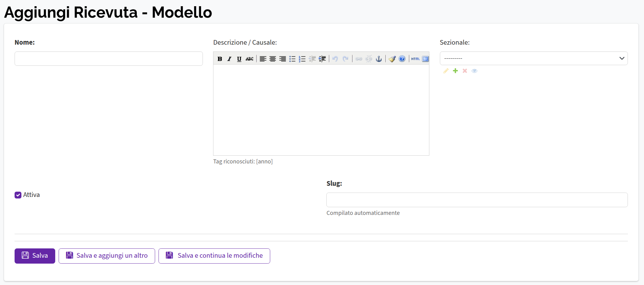The image size is (644, 285).
Task: Open the Sezionale dropdown
Action: point(534,58)
